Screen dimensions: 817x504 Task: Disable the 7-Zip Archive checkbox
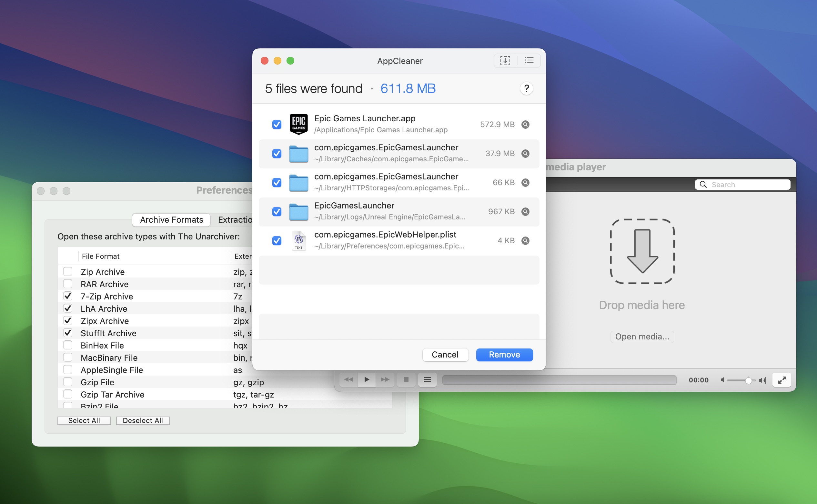68,296
